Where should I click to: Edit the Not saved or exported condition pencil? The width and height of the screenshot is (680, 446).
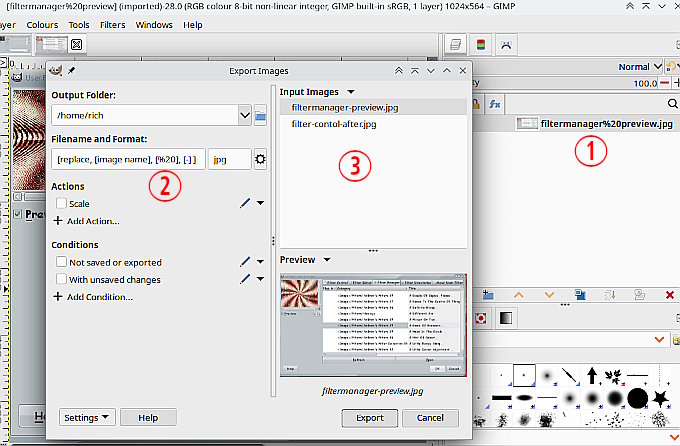[x=245, y=262]
